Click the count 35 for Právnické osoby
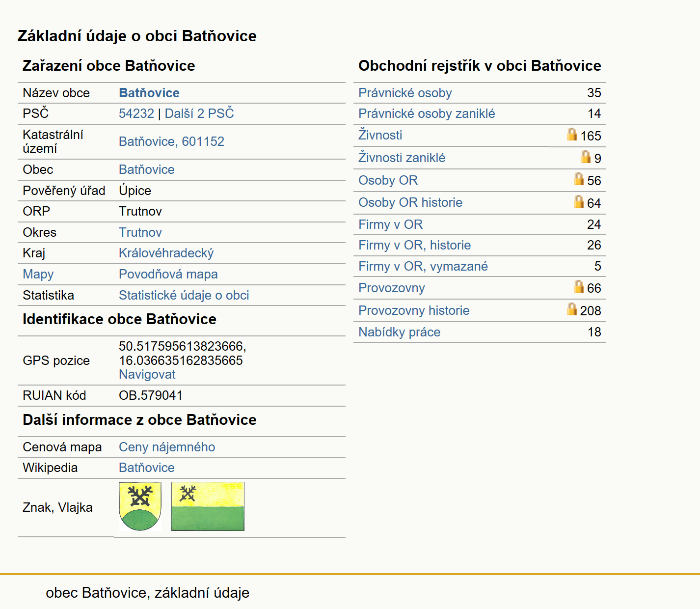The height and width of the screenshot is (609, 700). (x=594, y=93)
